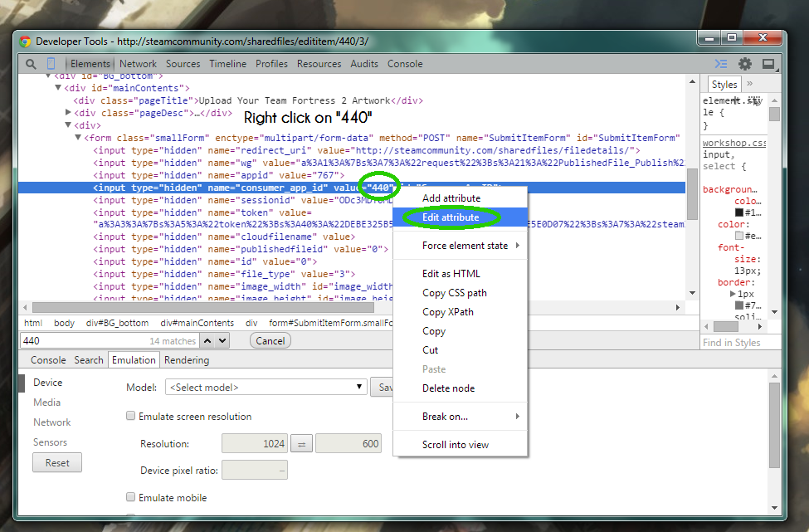Viewport: 809px width, 532px height.
Task: Collapse the div id mainContents node
Action: click(x=58, y=88)
